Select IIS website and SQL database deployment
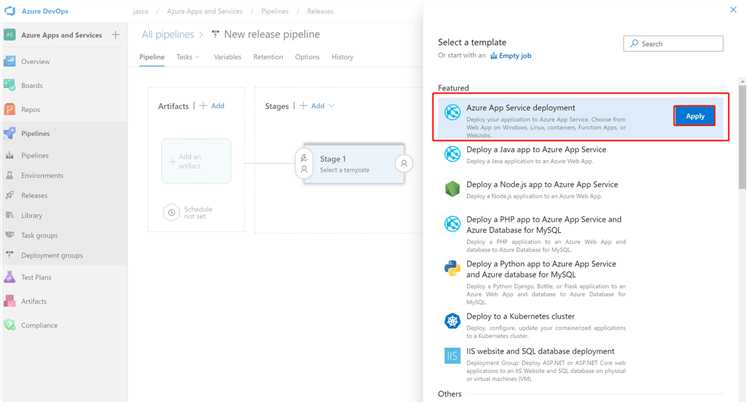747x403 pixels. (540, 351)
